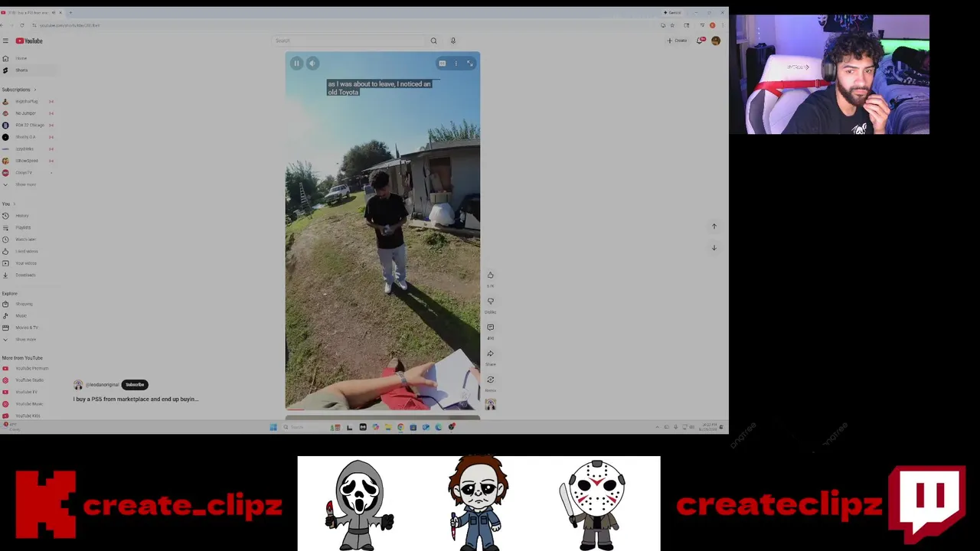Expand the You section chevron
Image resolution: width=980 pixels, height=551 pixels.
coord(14,204)
